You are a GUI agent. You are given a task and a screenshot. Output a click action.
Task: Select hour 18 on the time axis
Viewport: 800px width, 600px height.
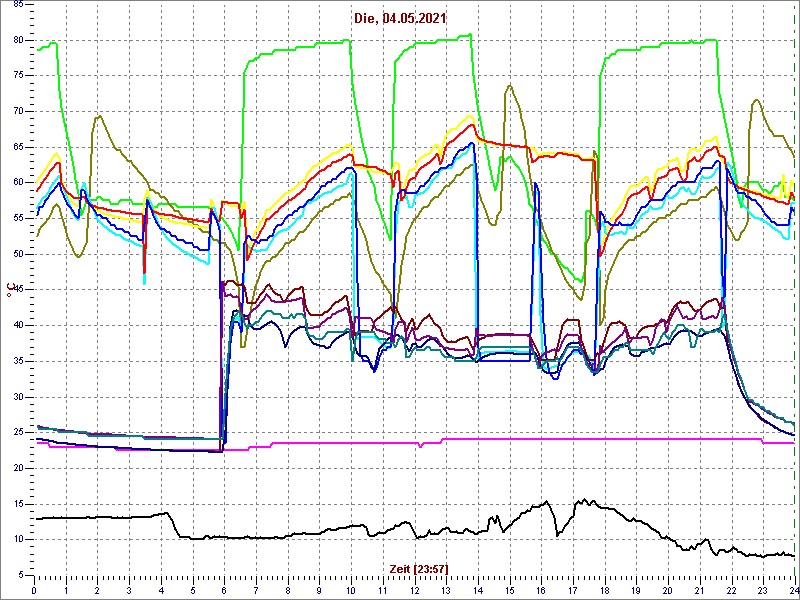coord(604,589)
